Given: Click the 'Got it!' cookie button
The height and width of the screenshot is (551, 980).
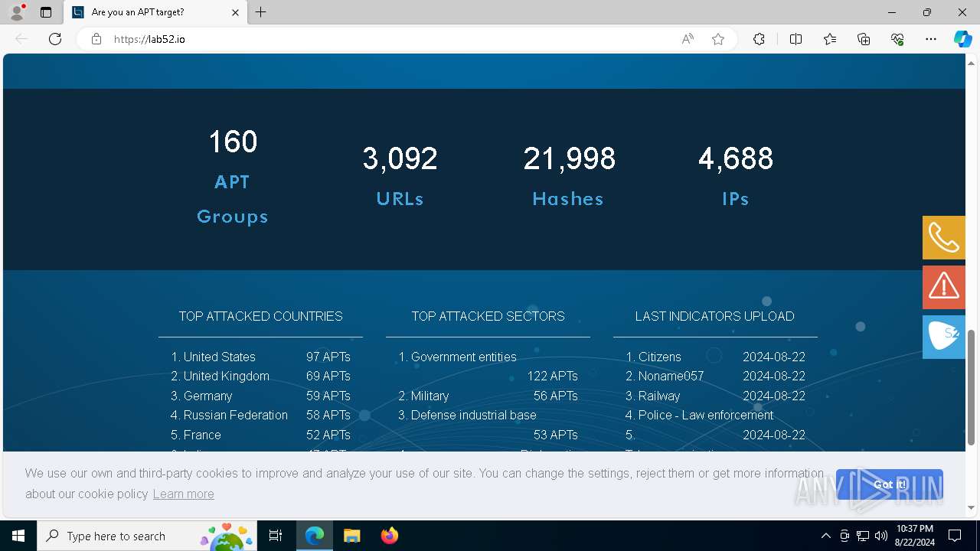Looking at the screenshot, I should [890, 484].
